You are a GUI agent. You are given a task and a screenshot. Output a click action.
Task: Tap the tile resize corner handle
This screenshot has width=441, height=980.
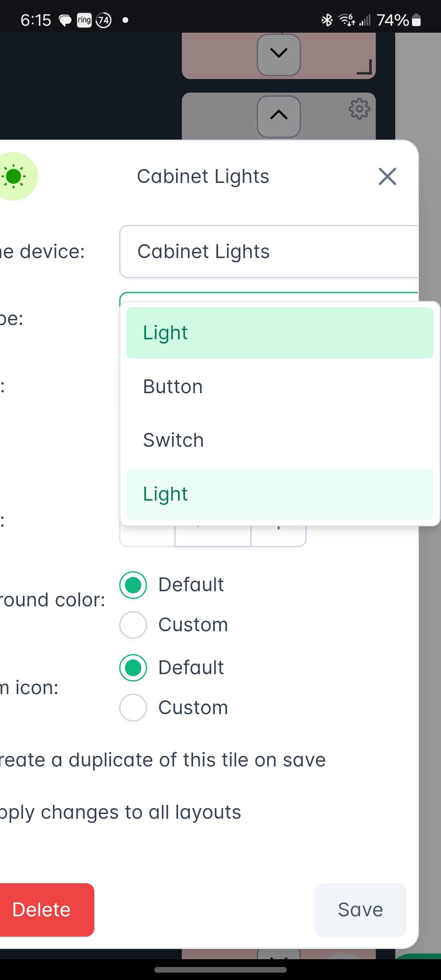pyautogui.click(x=365, y=67)
